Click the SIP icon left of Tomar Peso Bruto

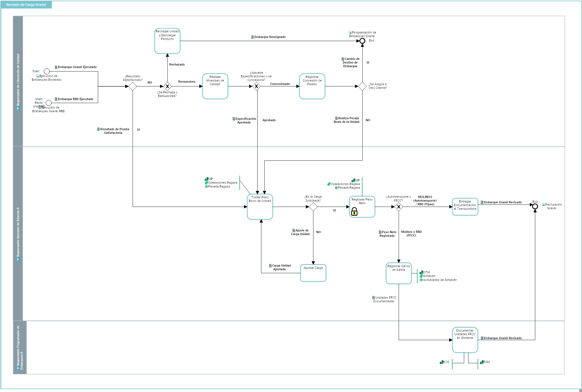206,179
